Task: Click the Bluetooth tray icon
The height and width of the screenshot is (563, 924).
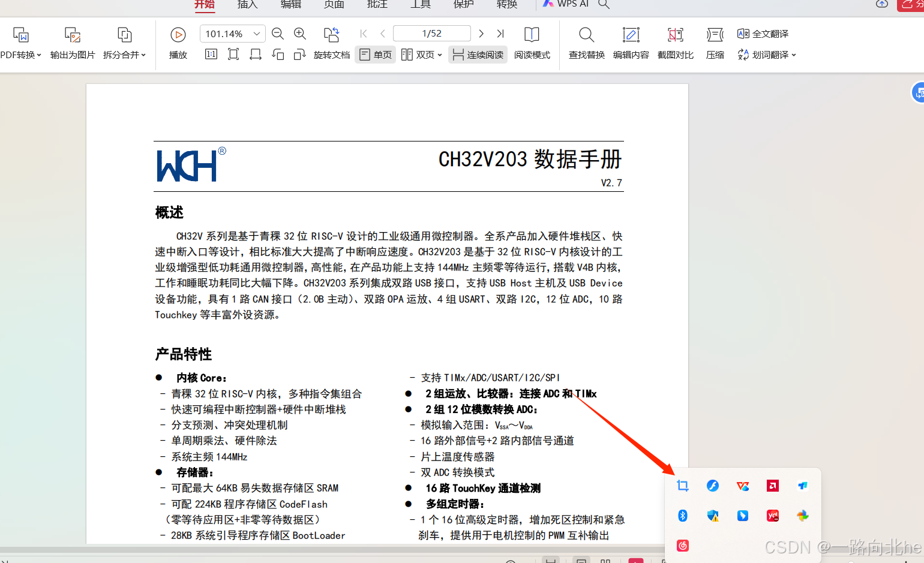Action: 683,516
